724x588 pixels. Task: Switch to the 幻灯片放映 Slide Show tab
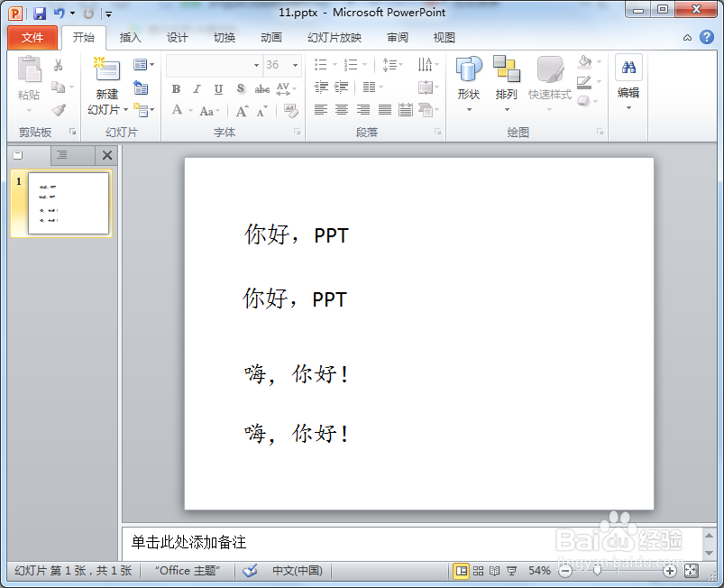(x=335, y=37)
